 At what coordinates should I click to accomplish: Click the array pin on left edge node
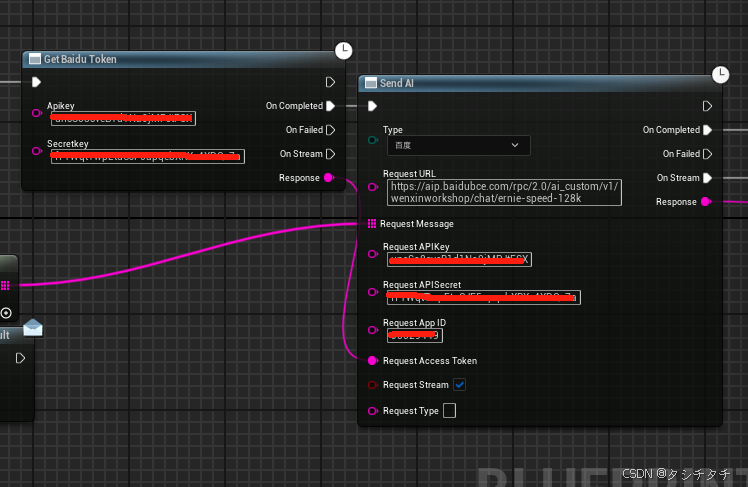click(5, 286)
